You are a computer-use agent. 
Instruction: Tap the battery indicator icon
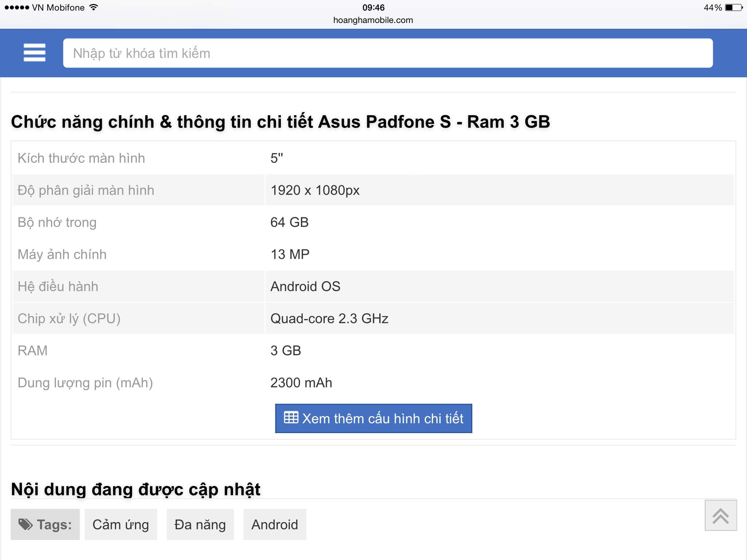[x=734, y=7]
